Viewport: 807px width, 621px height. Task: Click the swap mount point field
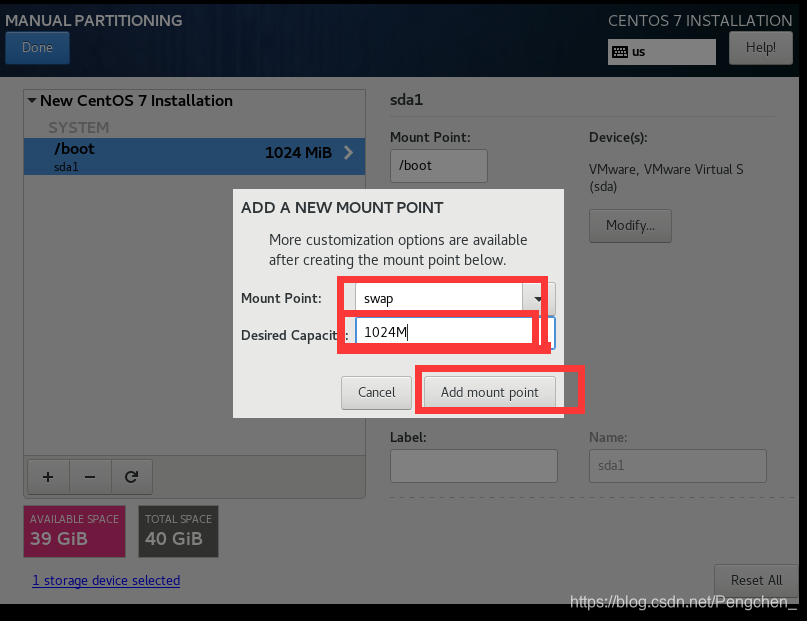pyautogui.click(x=438, y=299)
